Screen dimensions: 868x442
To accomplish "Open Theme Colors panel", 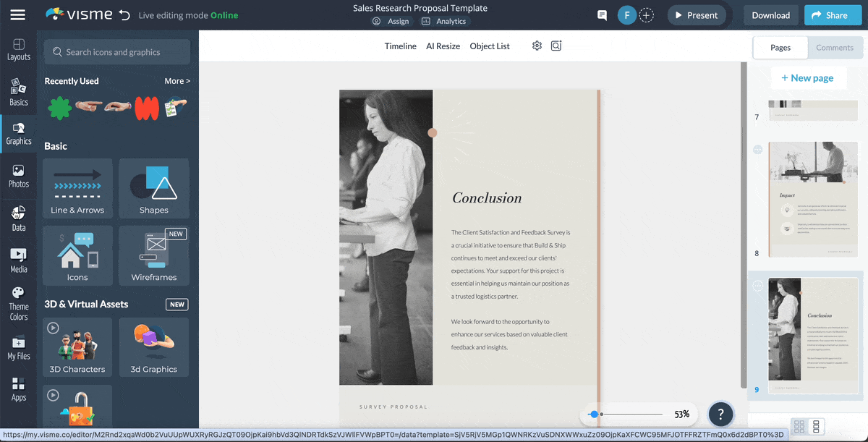I will click(x=19, y=303).
